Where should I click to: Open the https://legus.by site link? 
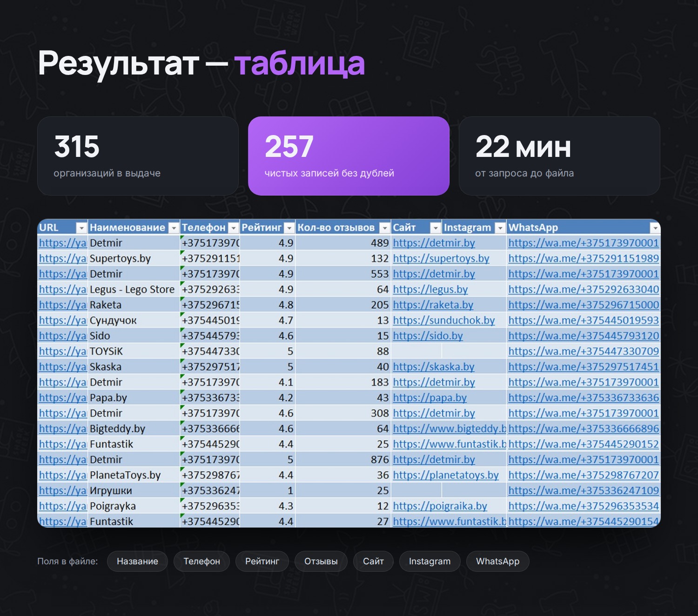430,290
